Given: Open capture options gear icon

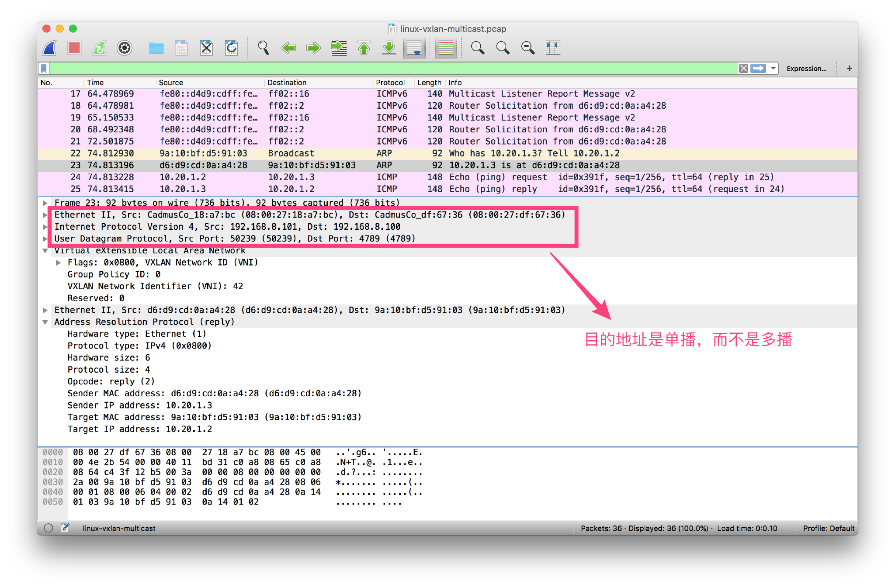Looking at the screenshot, I should (125, 48).
